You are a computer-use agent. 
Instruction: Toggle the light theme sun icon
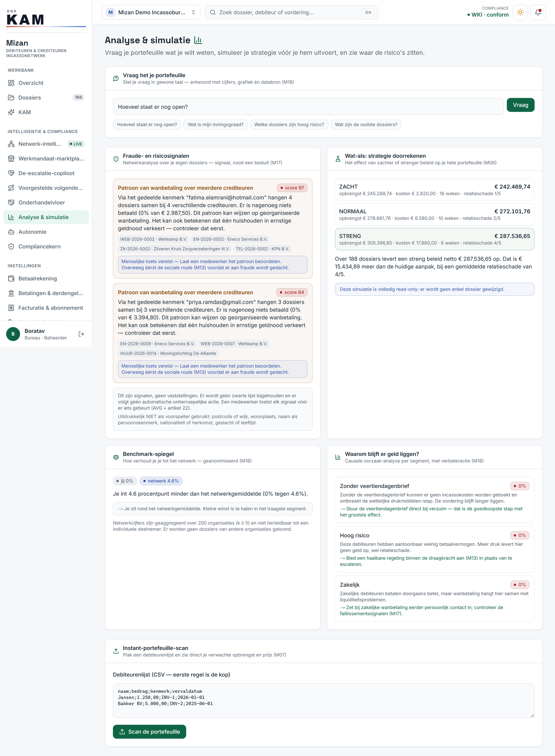pyautogui.click(x=520, y=12)
